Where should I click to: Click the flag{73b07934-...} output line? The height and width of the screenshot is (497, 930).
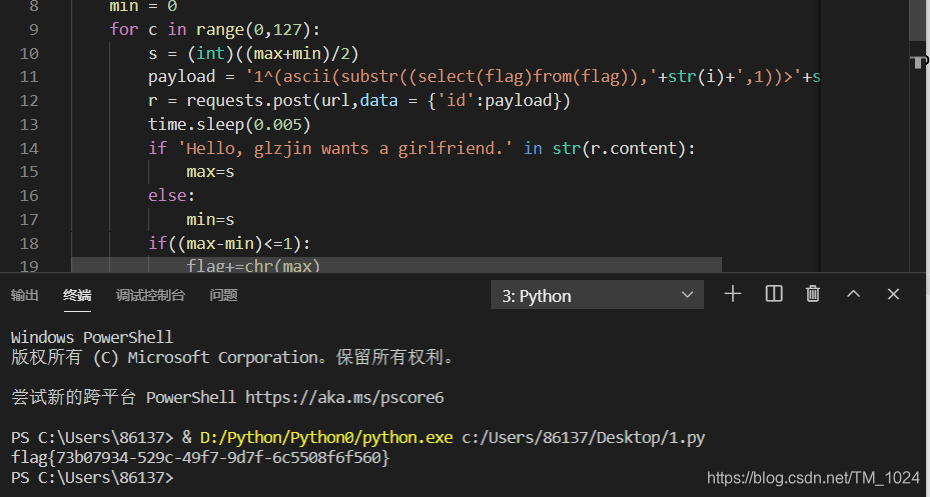(x=200, y=457)
